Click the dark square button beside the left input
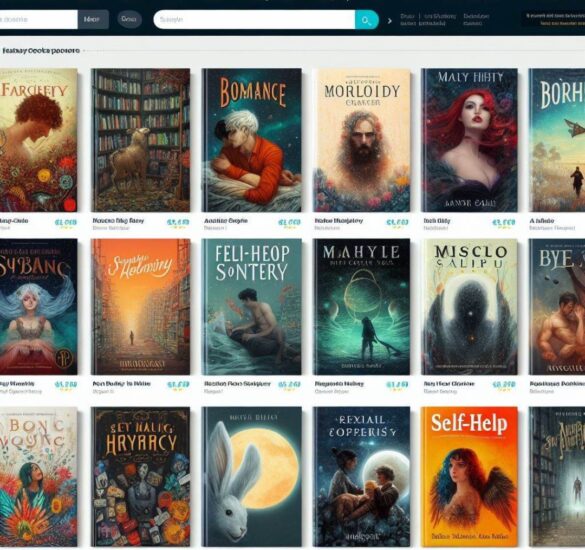Screen dimensions: 585x550 coord(93,19)
